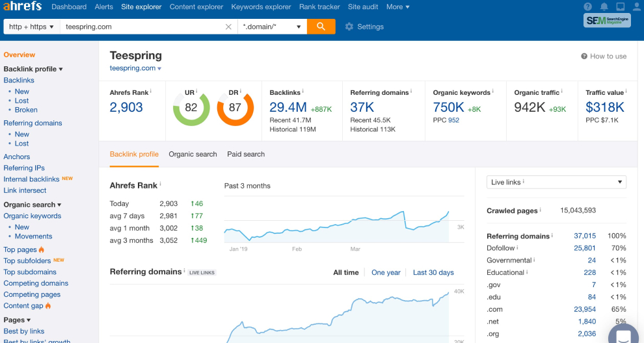Expand teespring.com domain dropdown arrow
The height and width of the screenshot is (343, 644).
click(x=159, y=69)
